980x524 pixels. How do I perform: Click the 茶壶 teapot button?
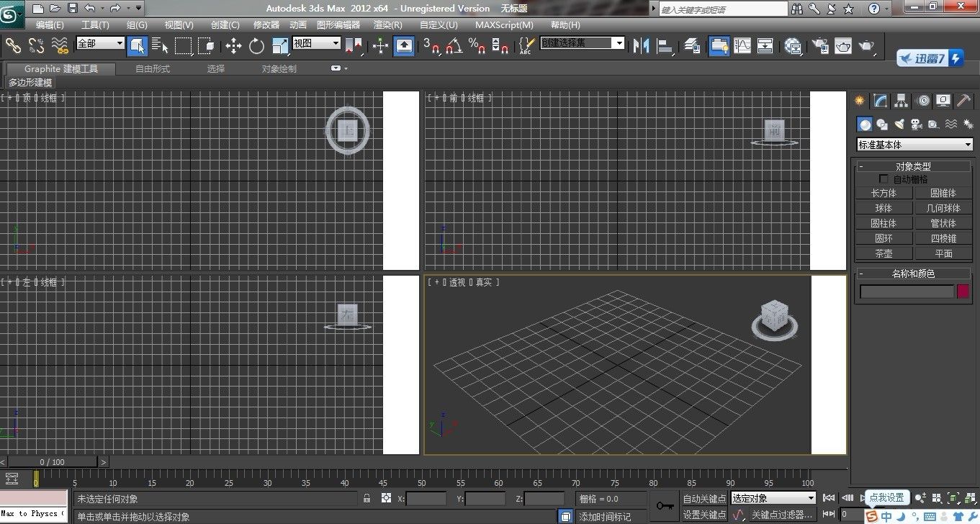tap(884, 253)
